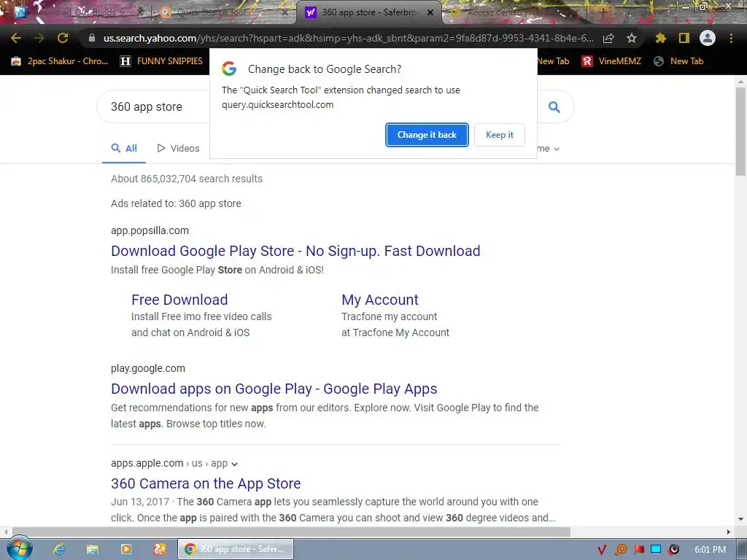The height and width of the screenshot is (560, 747).
Task: Open UC Browser taskbar icon
Action: 160,549
